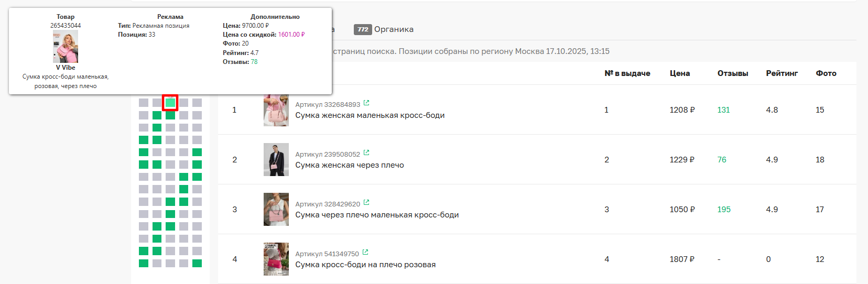Click the highlighted light-green square in position grid

click(170, 103)
